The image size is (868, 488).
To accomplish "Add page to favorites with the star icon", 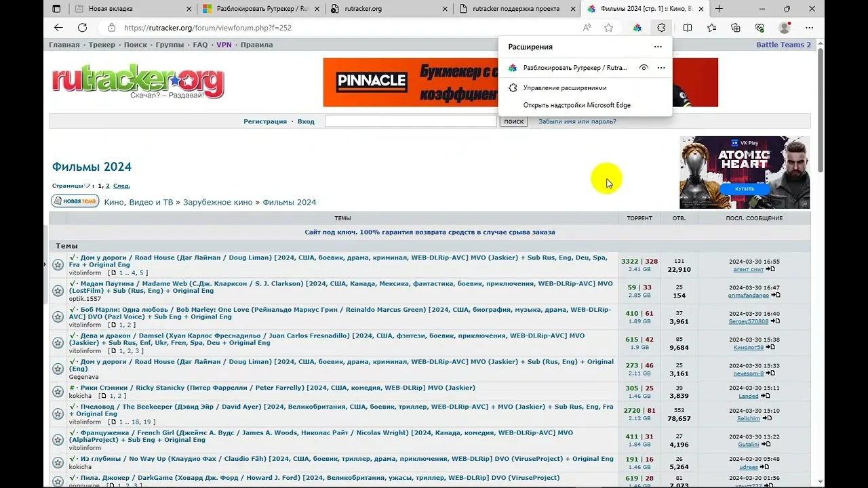I will (609, 28).
